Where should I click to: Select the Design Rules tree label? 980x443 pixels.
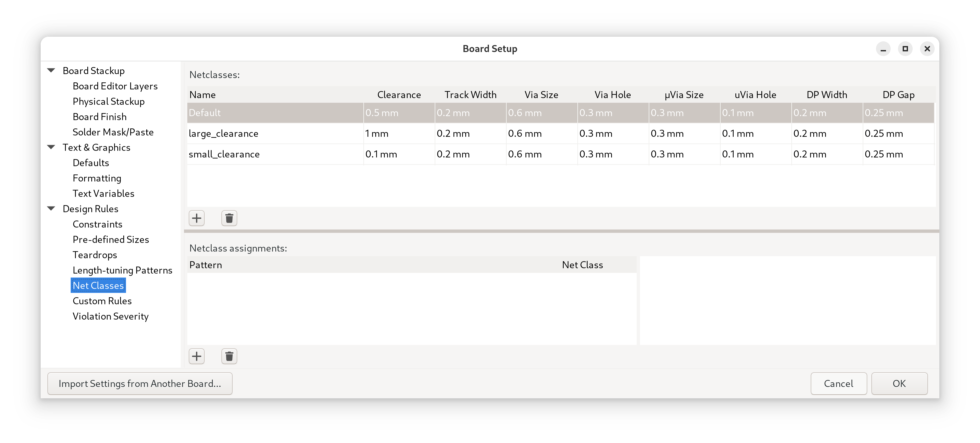[x=90, y=208]
